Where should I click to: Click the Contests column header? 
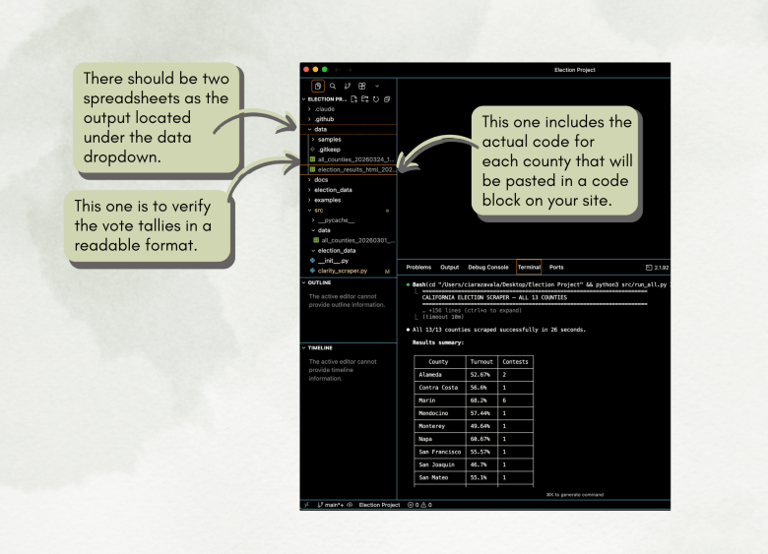(x=515, y=362)
